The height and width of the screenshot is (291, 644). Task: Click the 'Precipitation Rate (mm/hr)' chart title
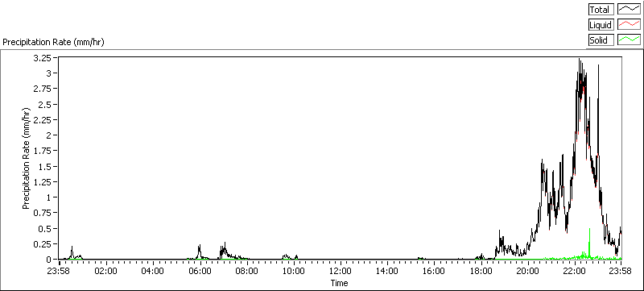click(x=53, y=42)
